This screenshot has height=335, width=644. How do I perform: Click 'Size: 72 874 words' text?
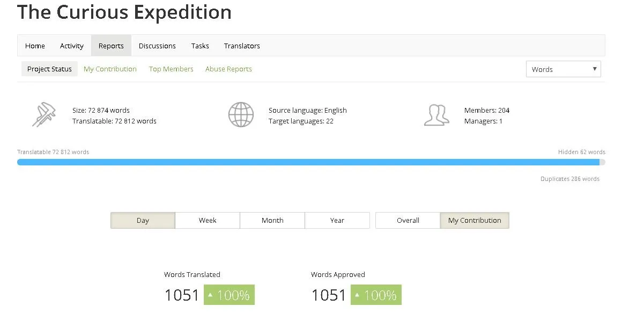101,110
